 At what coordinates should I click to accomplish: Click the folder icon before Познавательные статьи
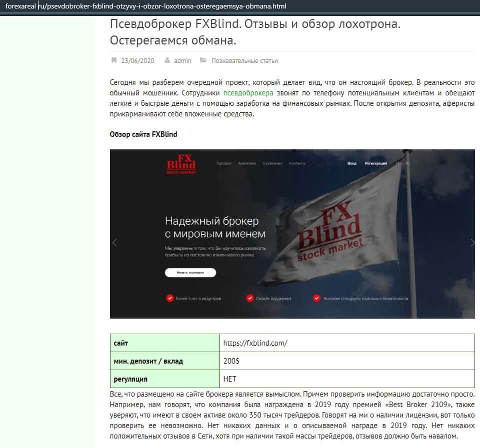pyautogui.click(x=203, y=60)
